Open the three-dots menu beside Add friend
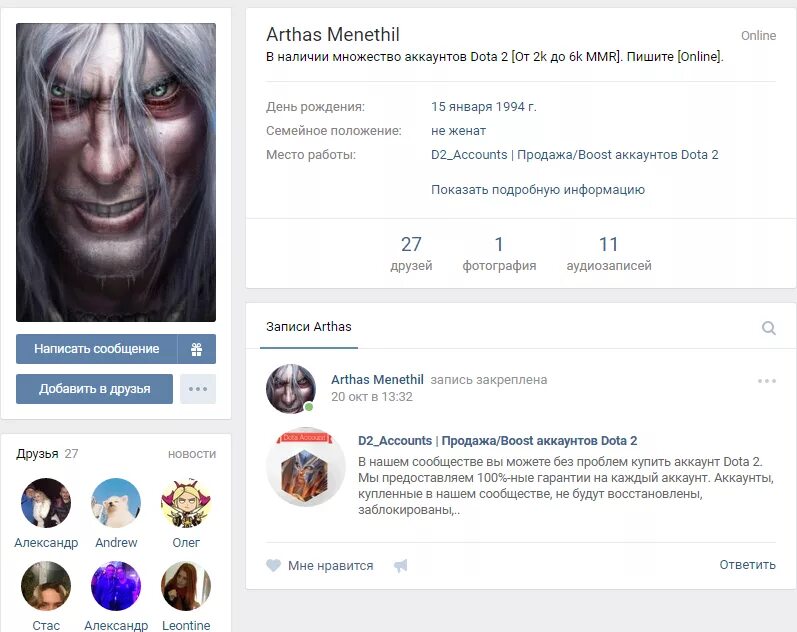This screenshot has width=797, height=632. point(198,389)
